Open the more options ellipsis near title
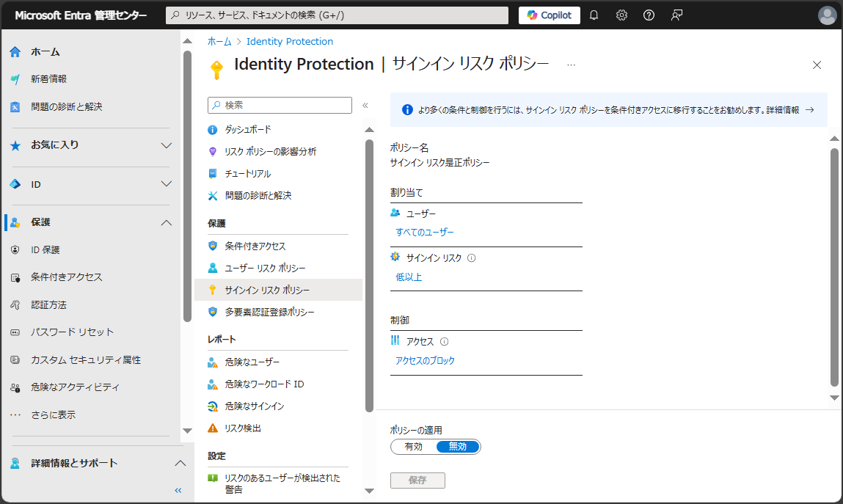 (x=571, y=65)
